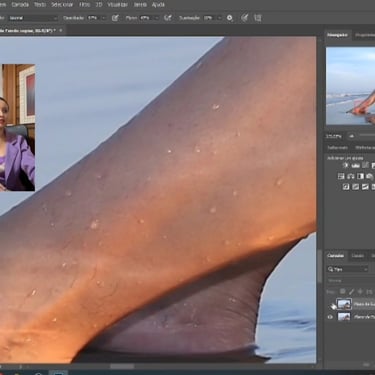Add a Photo Filter adjustment
The height and width of the screenshot is (375, 375).
coord(370,176)
